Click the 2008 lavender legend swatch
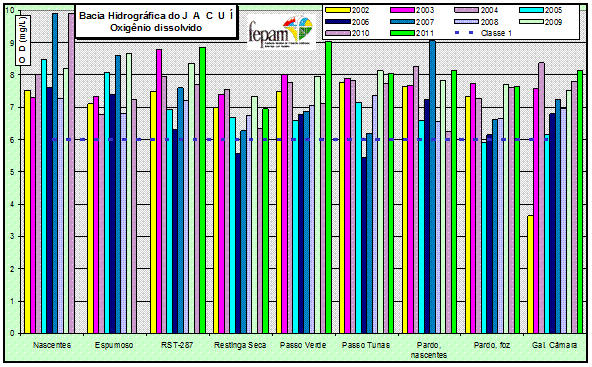The width and height of the screenshot is (592, 367). [467, 22]
